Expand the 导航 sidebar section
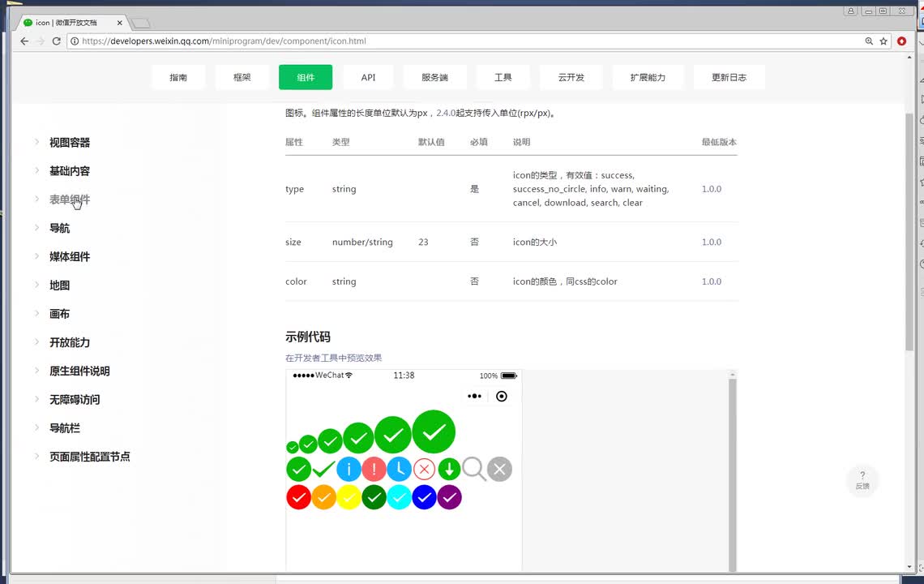The height and width of the screenshot is (584, 924). pos(59,228)
